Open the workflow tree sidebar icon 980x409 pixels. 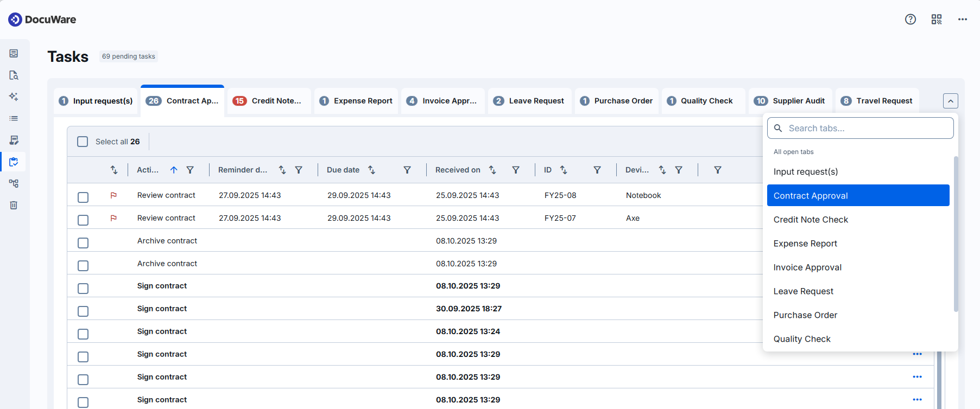(x=14, y=183)
